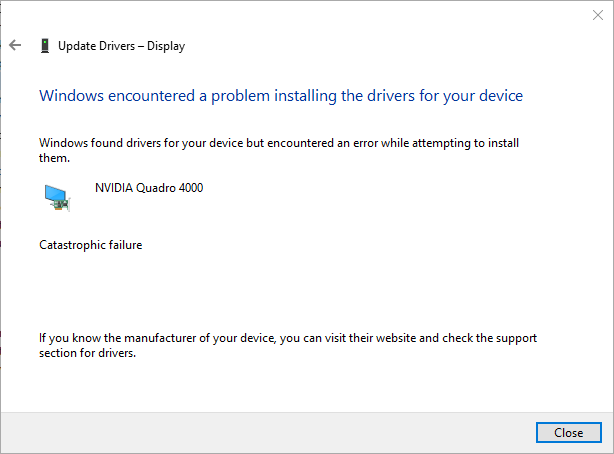Click the word "Windows" starting the blue heading
614x454 pixels.
point(70,96)
